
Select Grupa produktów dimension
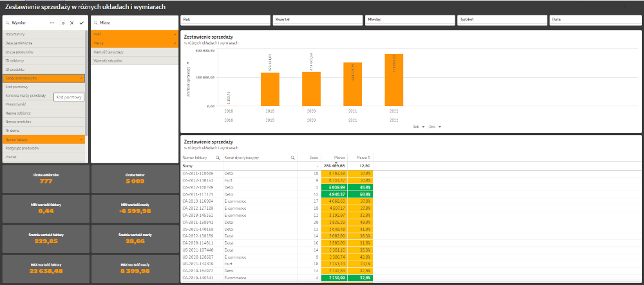pos(44,52)
